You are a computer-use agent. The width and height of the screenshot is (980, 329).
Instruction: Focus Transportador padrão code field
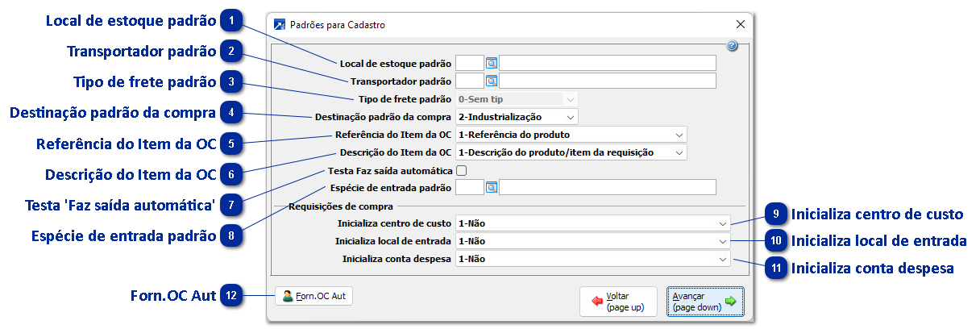click(x=469, y=81)
